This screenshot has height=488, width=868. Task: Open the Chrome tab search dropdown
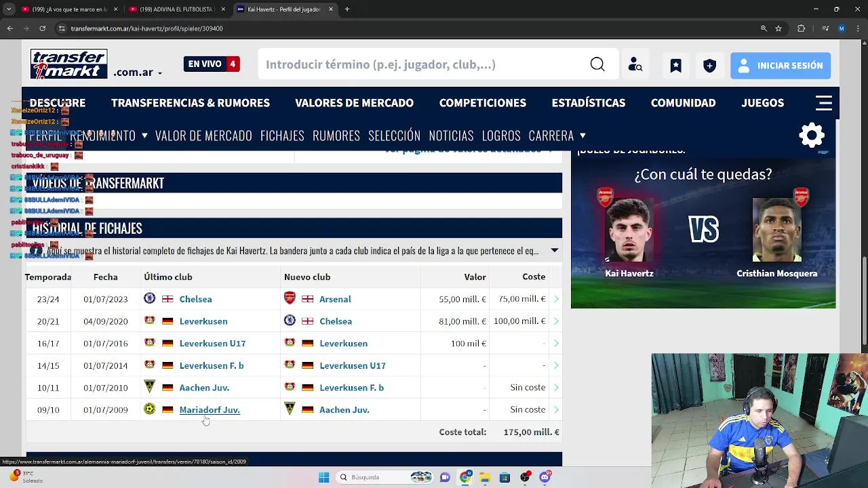(x=9, y=9)
